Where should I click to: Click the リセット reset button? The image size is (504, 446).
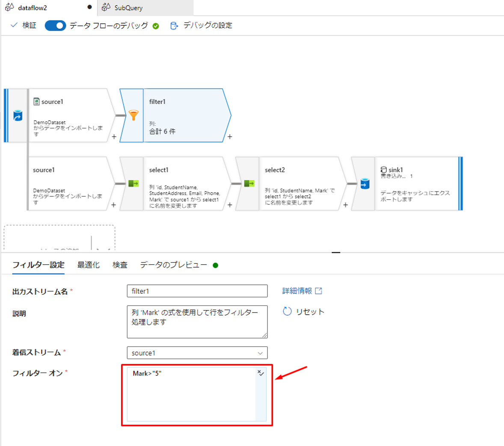(304, 312)
